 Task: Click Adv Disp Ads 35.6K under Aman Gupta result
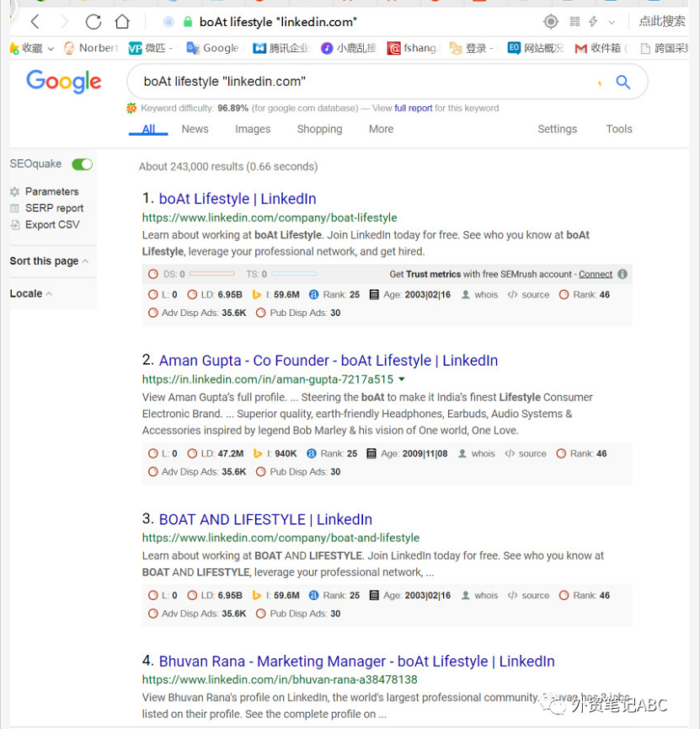pyautogui.click(x=197, y=472)
